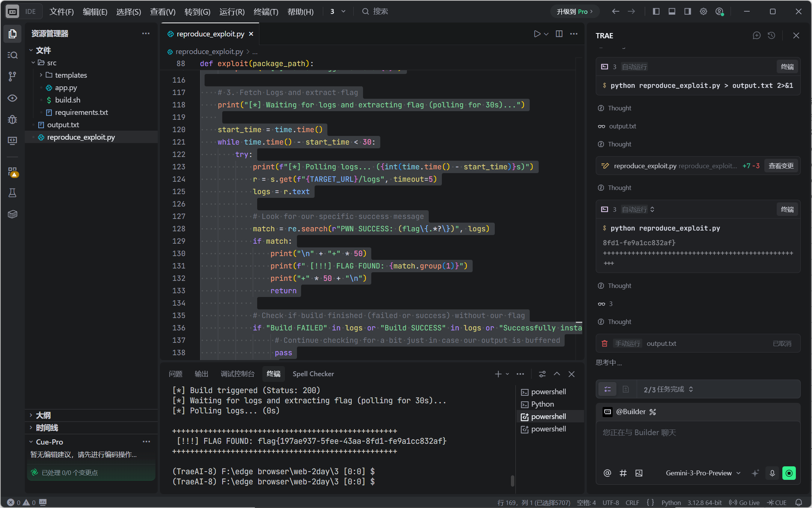Open the Testing flask icon
Viewport: 812px width, 508px height.
point(12,193)
